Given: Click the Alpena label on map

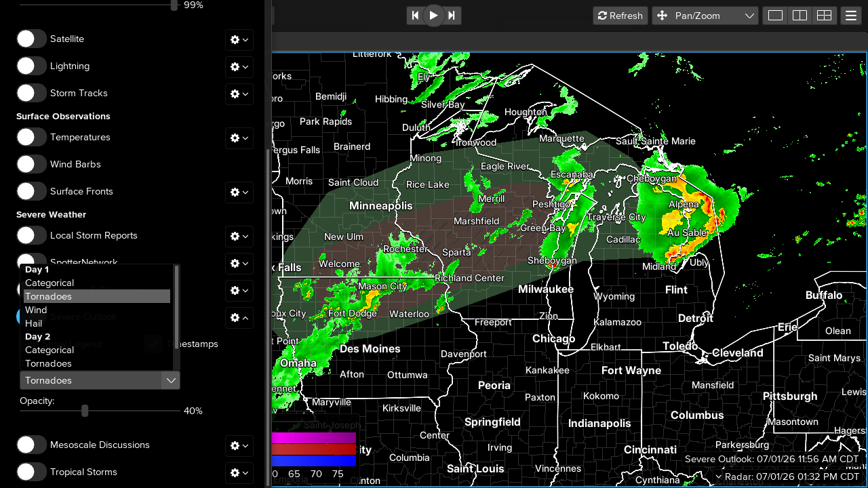Looking at the screenshot, I should tap(684, 205).
